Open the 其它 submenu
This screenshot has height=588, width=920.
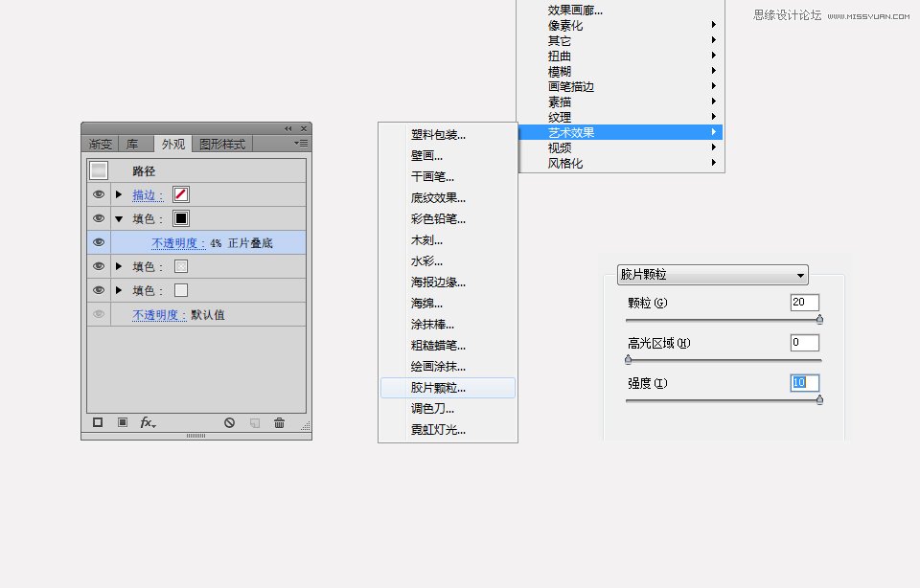click(620, 40)
